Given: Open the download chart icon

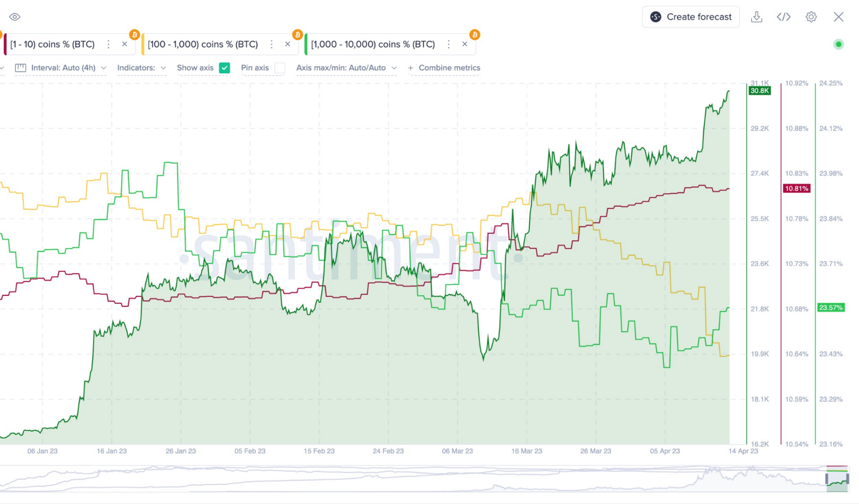Looking at the screenshot, I should (x=757, y=17).
